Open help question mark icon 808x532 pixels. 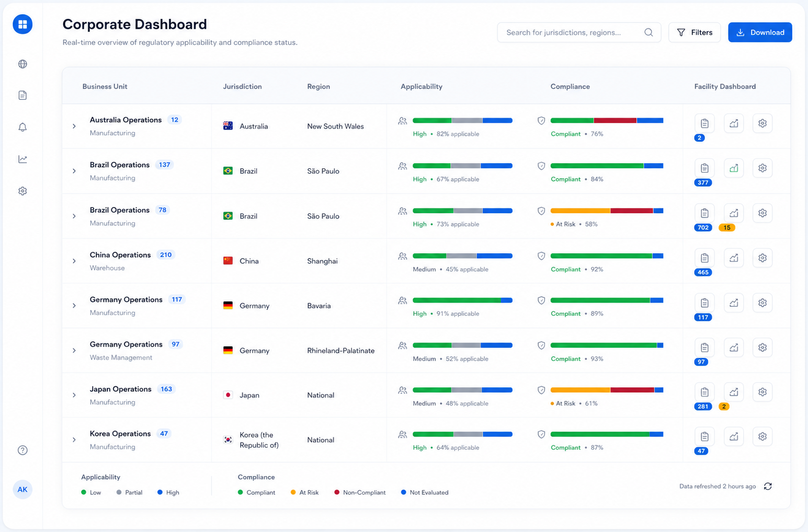(22, 450)
